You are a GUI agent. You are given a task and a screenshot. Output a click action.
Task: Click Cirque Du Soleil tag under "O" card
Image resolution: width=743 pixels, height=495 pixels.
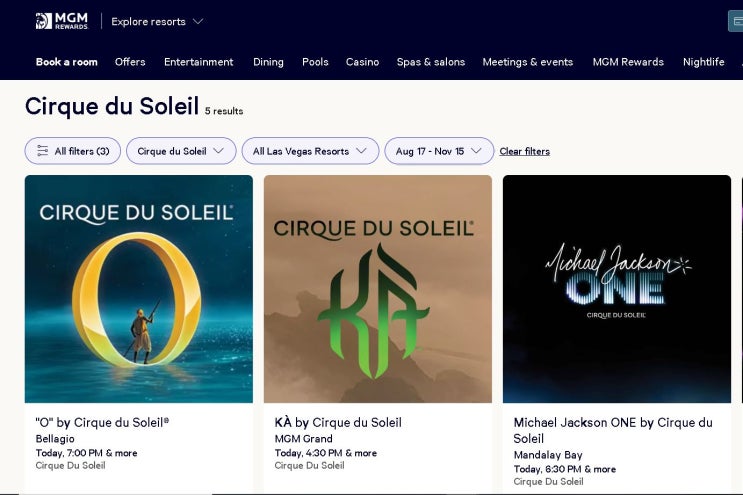[x=70, y=466]
